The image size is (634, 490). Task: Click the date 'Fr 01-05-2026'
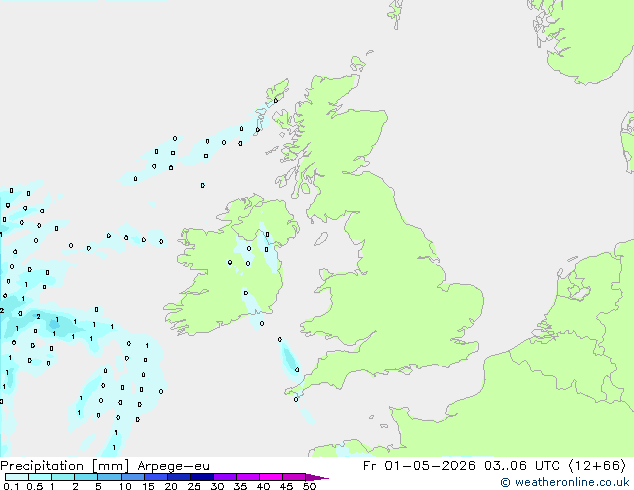[x=419, y=466]
